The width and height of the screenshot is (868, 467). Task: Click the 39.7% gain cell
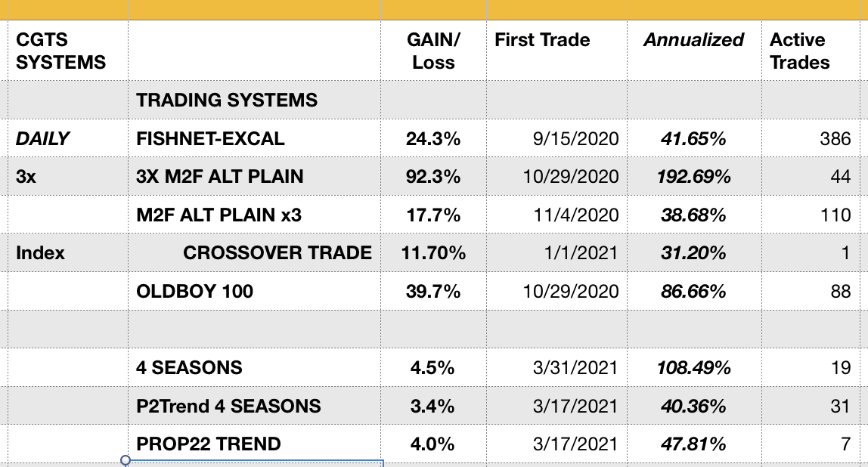tap(433, 291)
